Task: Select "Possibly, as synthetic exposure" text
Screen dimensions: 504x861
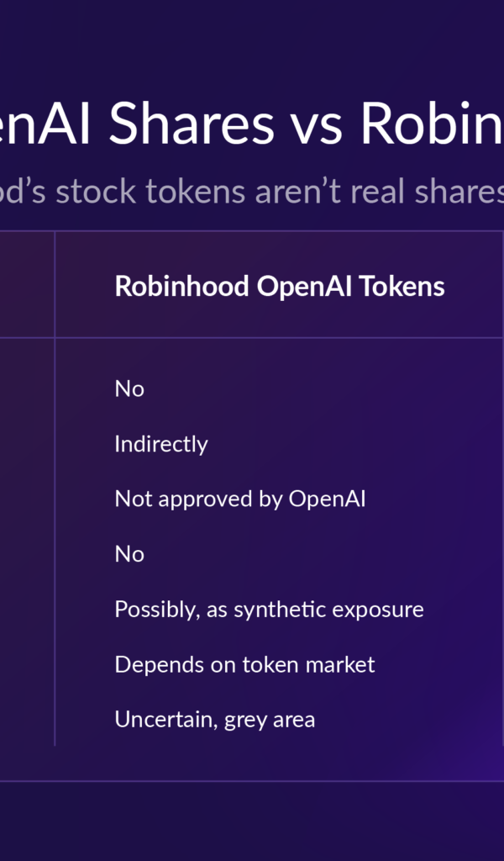Action: 269,610
